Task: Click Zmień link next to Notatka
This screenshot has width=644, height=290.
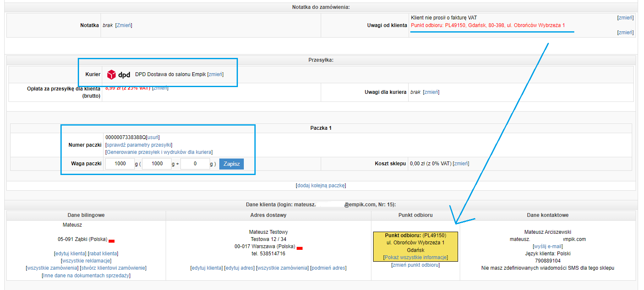Action: pos(123,25)
